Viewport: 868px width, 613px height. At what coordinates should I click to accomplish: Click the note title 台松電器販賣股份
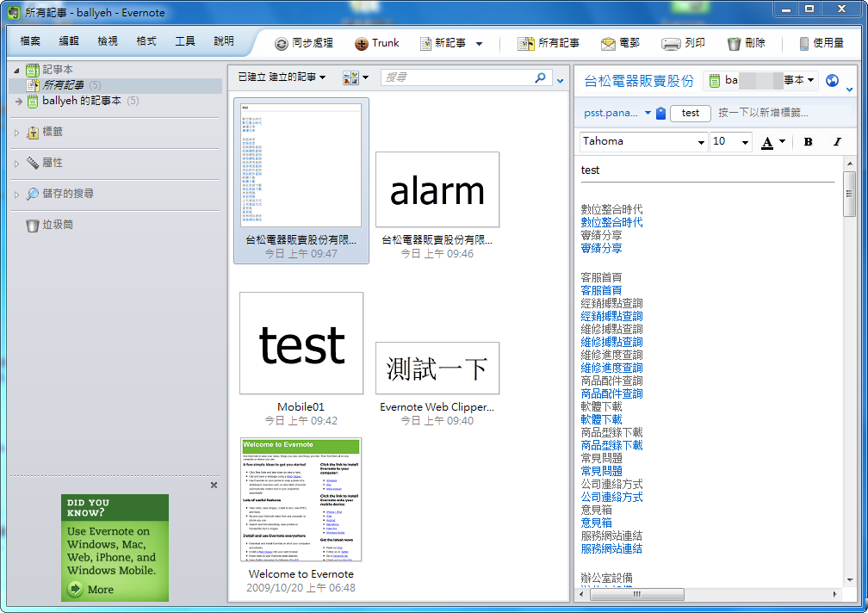click(x=639, y=81)
